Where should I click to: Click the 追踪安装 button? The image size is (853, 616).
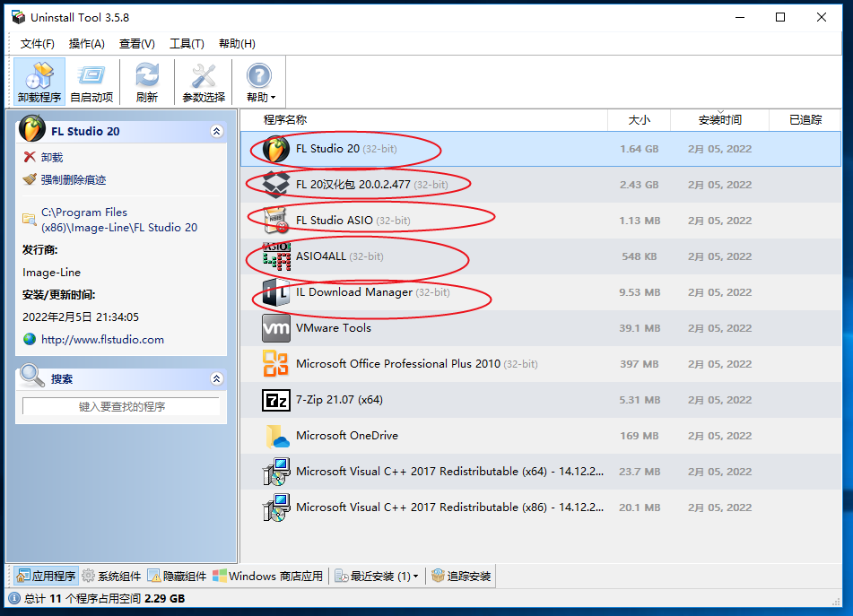tap(461, 576)
